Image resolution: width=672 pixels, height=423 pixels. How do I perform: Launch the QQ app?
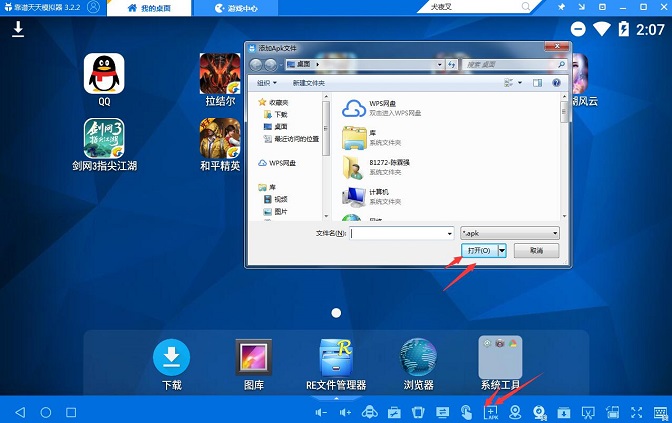tap(104, 80)
